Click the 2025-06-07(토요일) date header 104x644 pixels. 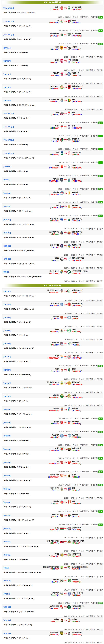pyautogui.click(x=52, y=285)
